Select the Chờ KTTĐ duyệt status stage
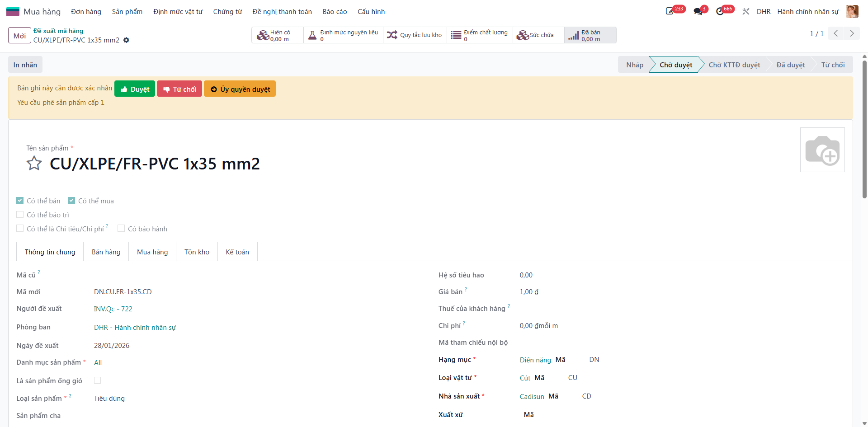868x427 pixels. click(734, 65)
